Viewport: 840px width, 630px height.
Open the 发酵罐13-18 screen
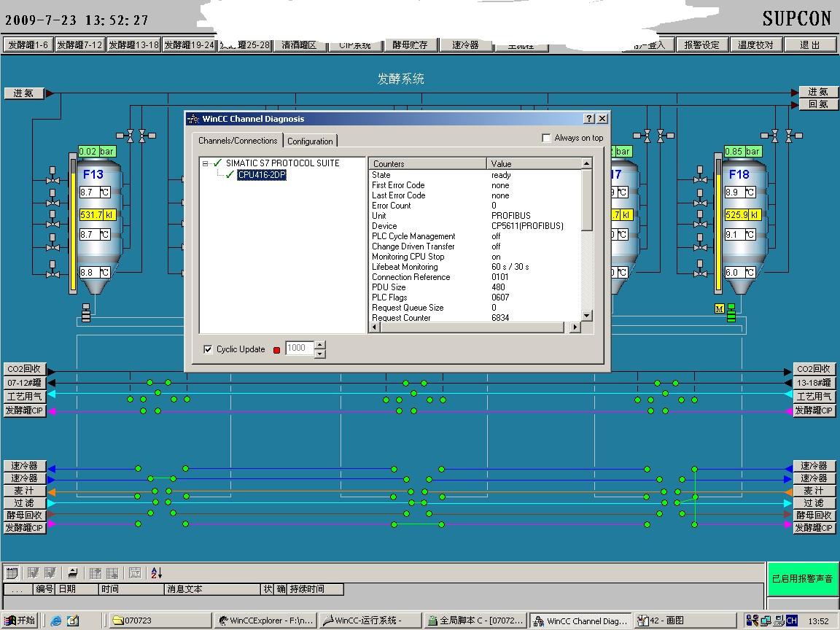click(134, 45)
